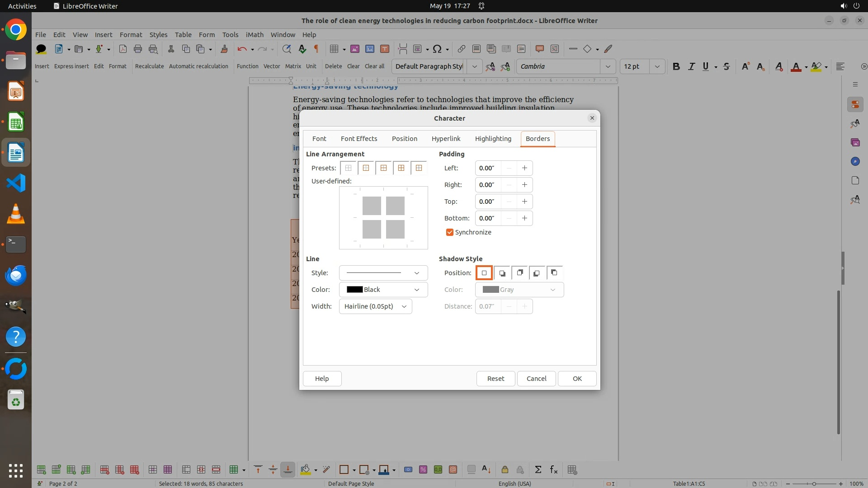Click the Insert Special Character omega icon
The image size is (868, 488).
pyautogui.click(x=437, y=49)
